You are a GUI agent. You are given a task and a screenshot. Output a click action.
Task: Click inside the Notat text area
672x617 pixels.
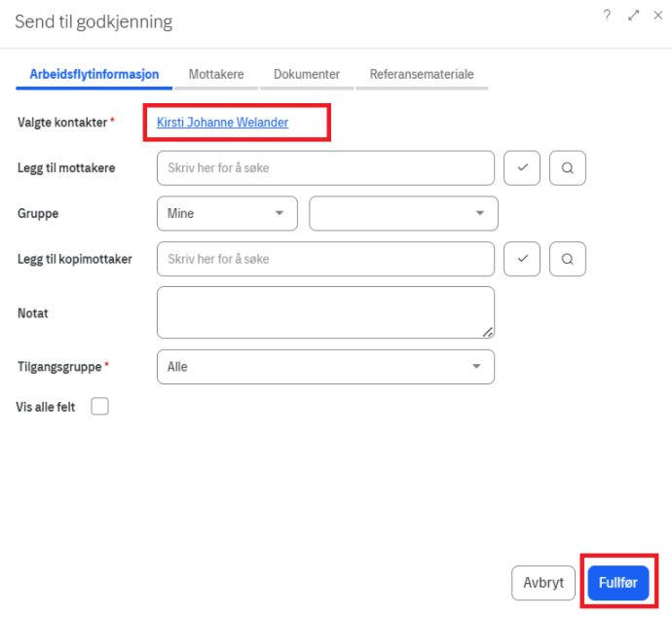(325, 312)
